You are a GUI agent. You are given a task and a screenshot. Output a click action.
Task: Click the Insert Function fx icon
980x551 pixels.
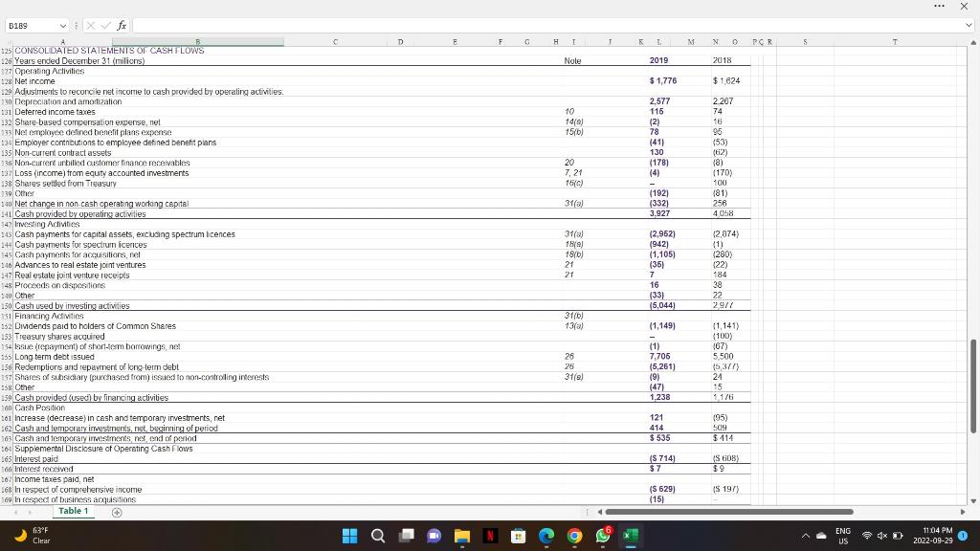[x=122, y=26]
